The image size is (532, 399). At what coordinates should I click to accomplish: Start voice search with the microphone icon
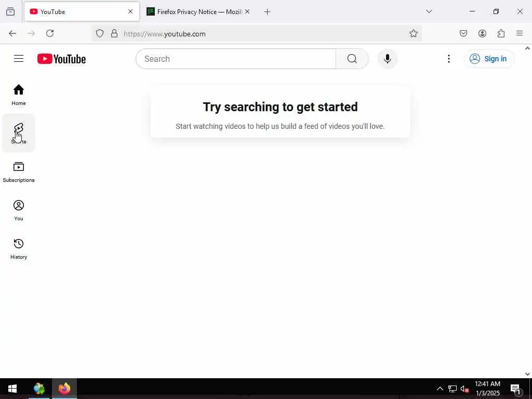point(387,59)
